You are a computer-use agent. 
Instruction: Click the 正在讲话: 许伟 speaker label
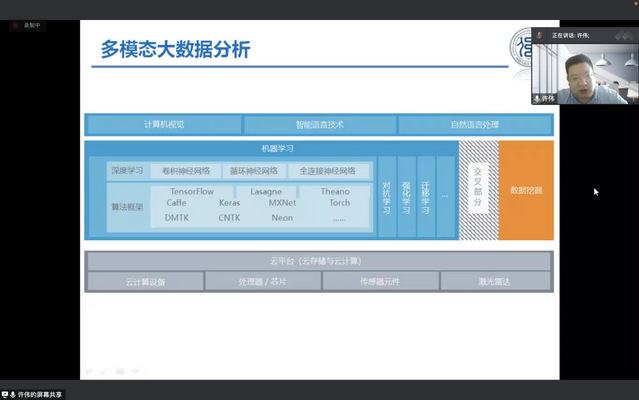coord(568,35)
